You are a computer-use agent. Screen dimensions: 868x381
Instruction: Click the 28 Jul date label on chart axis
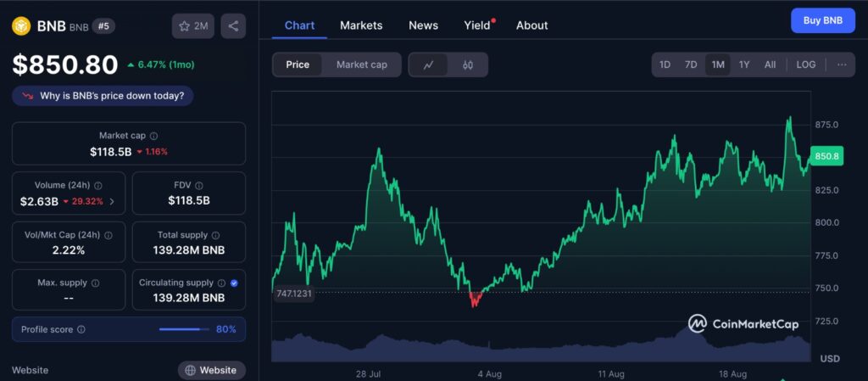(x=368, y=374)
